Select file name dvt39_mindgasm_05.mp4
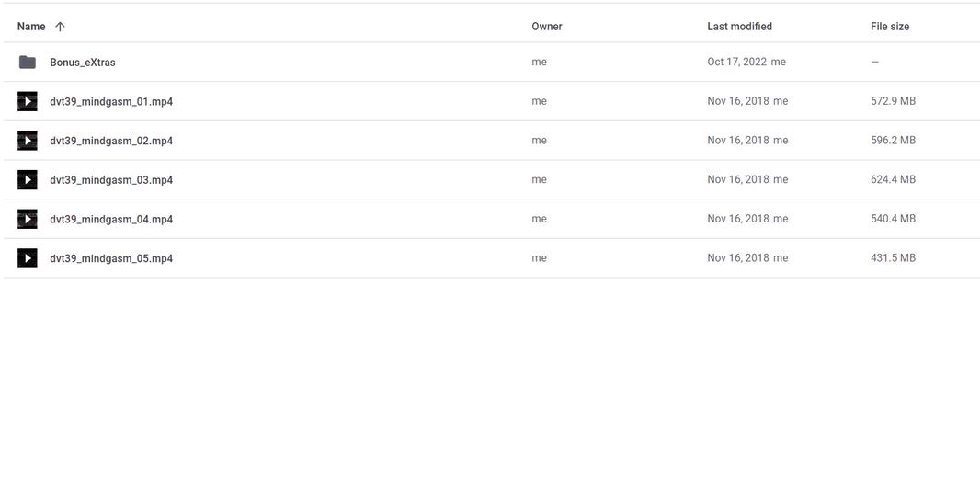980x489 pixels. point(111,258)
